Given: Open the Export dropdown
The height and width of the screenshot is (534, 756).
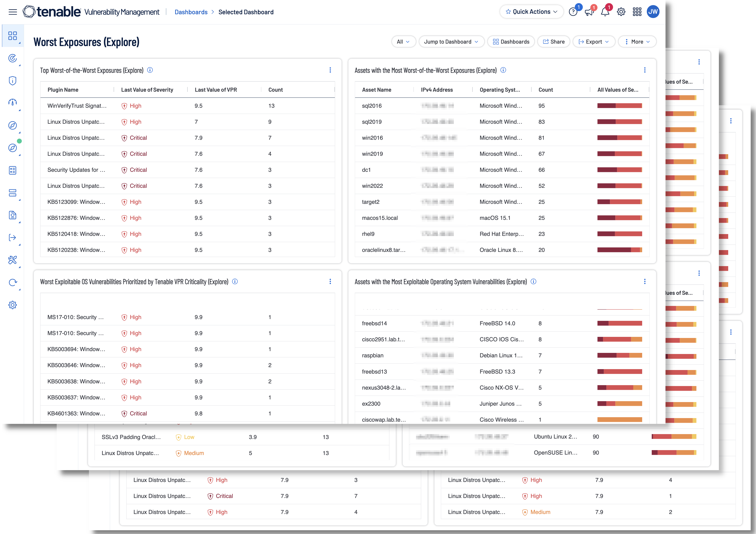Looking at the screenshot, I should tap(594, 42).
